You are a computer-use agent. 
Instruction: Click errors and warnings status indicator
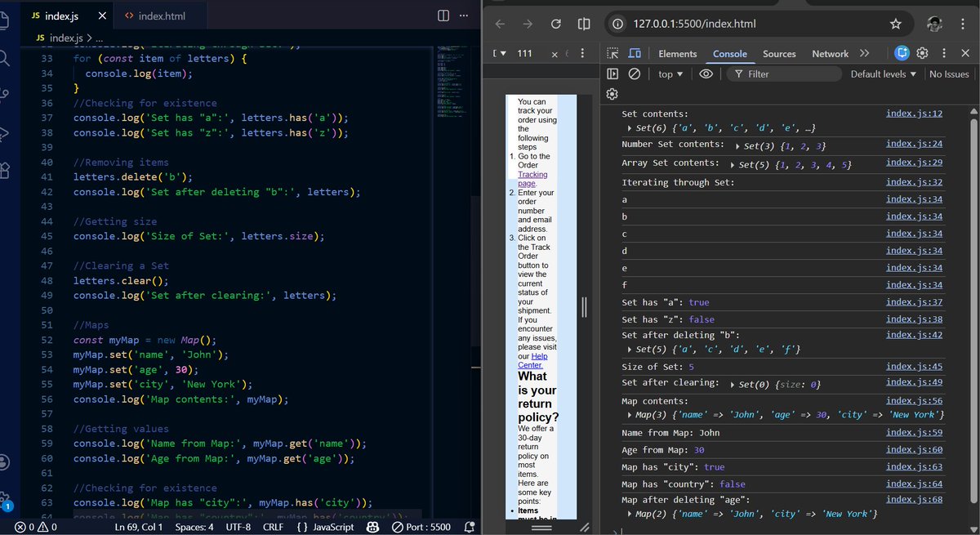[x=36, y=527]
